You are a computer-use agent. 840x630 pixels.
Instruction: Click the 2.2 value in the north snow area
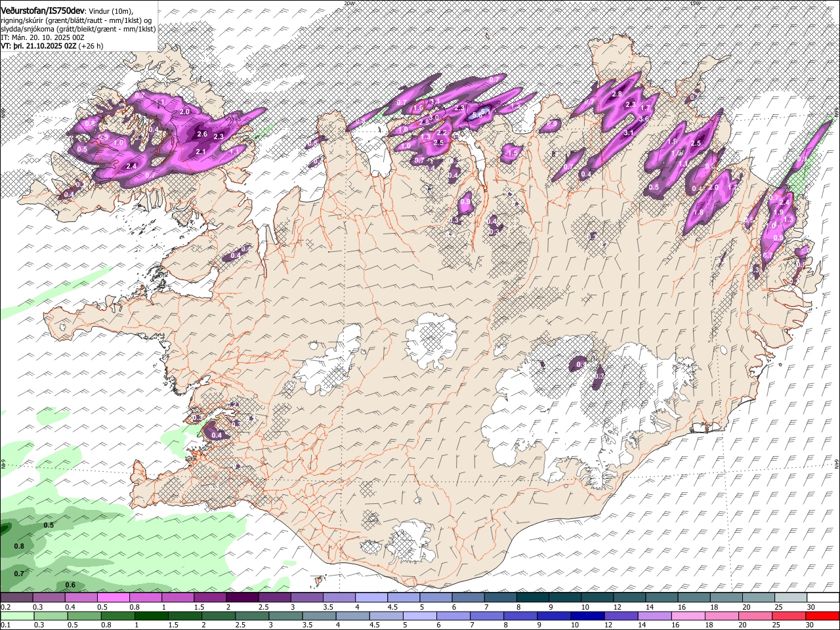point(442,133)
